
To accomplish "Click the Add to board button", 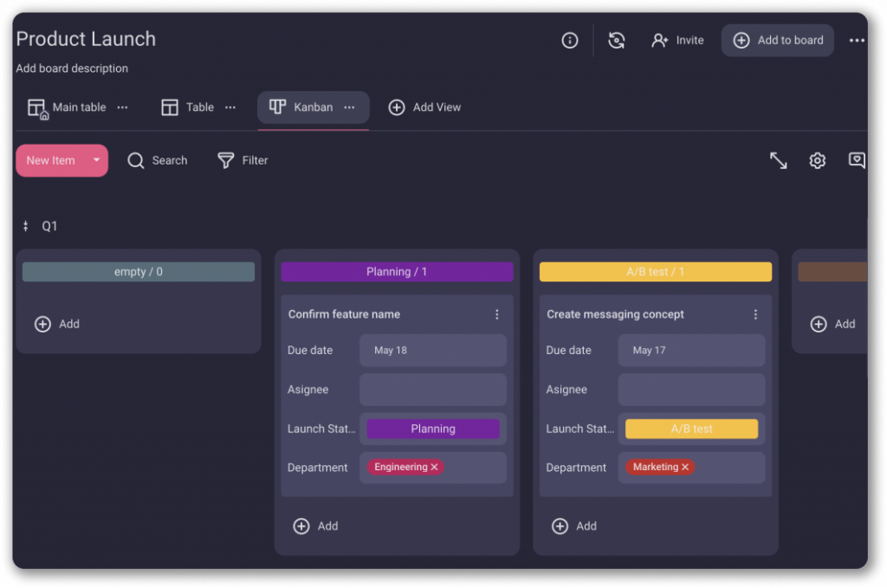I will 778,41.
